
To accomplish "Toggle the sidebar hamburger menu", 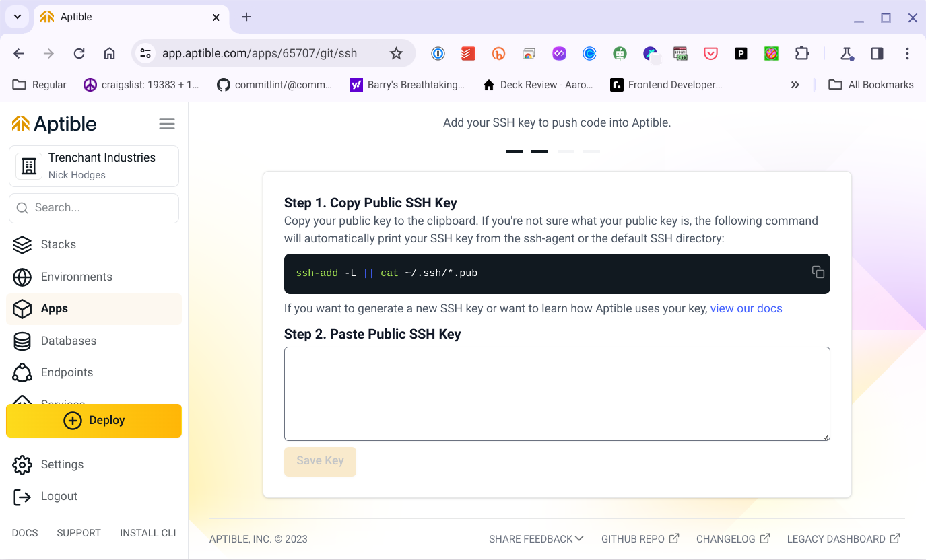I will click(x=167, y=124).
